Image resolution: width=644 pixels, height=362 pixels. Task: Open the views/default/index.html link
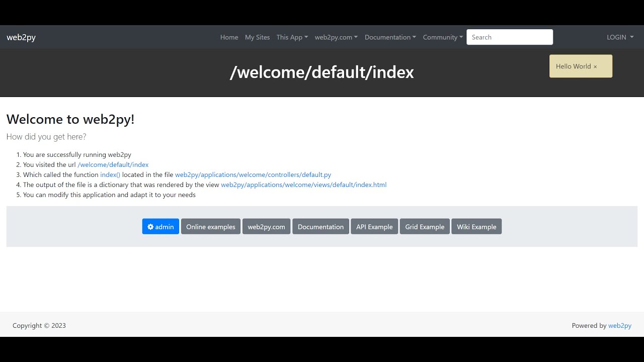pyautogui.click(x=304, y=185)
